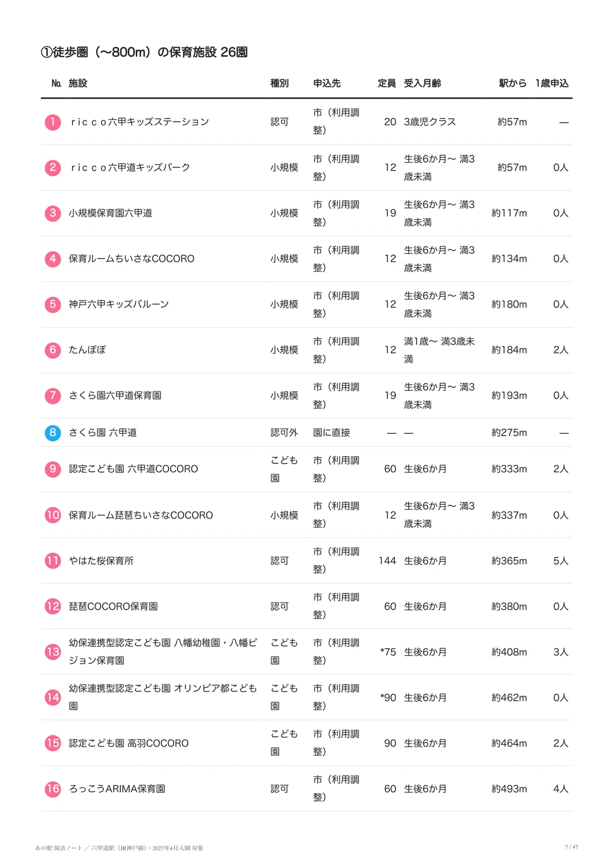Viewport: 613px width, 868px height.
Task: Click the section heading 徒歩圏の保育施設 26園
Action: (x=144, y=52)
